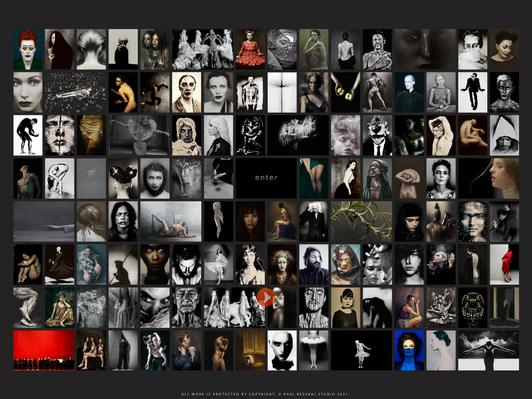Screen dimensions: 532x399
Task: Open the red-haired clown portrait thumbnail
Action: tap(28, 49)
